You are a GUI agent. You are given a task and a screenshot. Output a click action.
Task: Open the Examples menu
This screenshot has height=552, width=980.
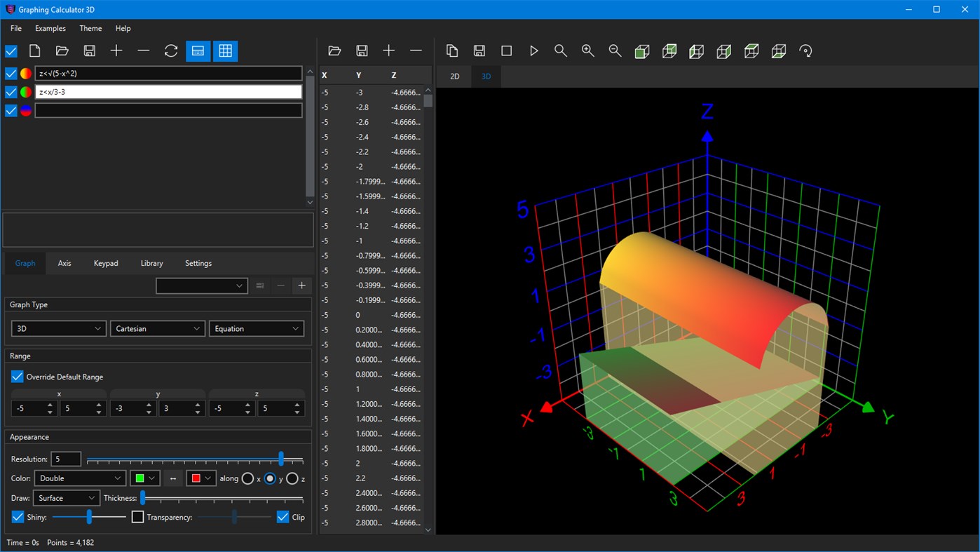coord(50,28)
